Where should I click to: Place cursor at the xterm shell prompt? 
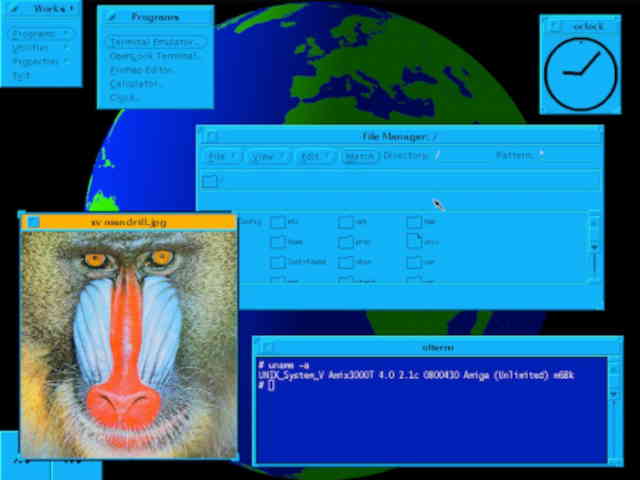(272, 386)
